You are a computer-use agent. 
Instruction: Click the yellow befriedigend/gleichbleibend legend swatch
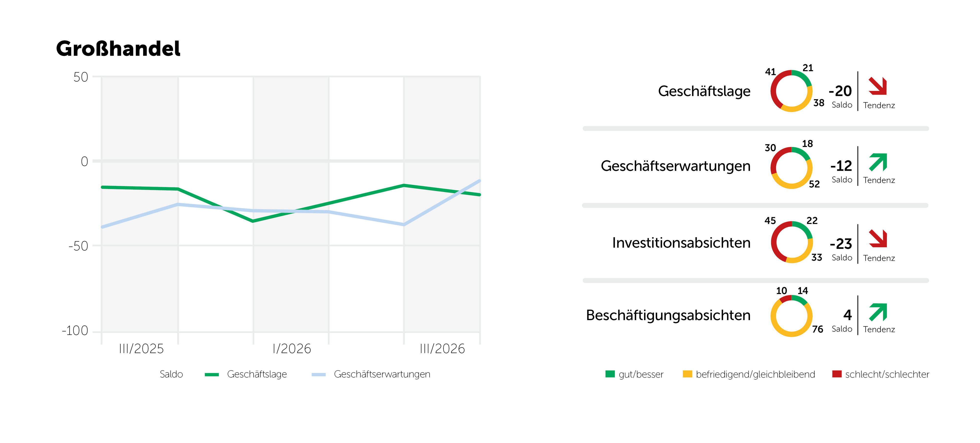pyautogui.click(x=687, y=374)
